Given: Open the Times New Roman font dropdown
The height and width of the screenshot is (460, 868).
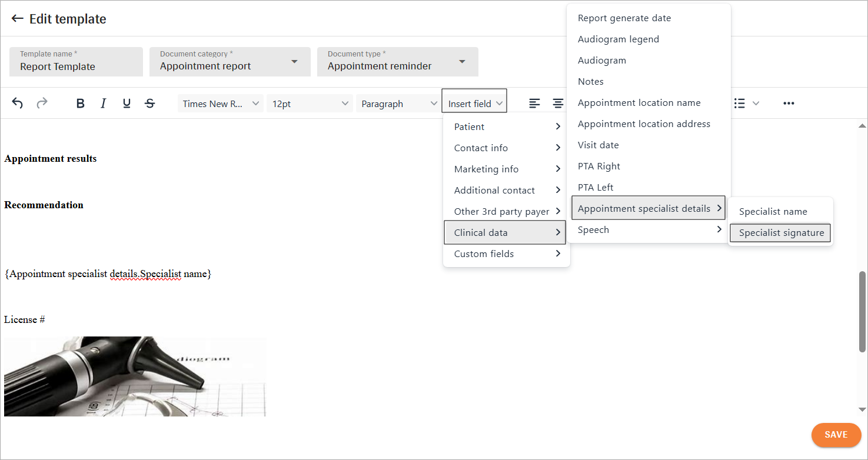Looking at the screenshot, I should click(x=221, y=104).
